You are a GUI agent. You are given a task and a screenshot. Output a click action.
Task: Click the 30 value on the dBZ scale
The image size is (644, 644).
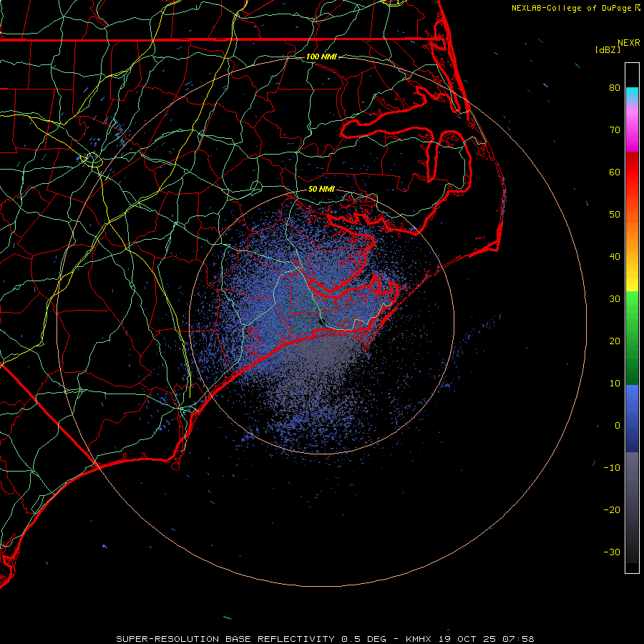coord(615,298)
